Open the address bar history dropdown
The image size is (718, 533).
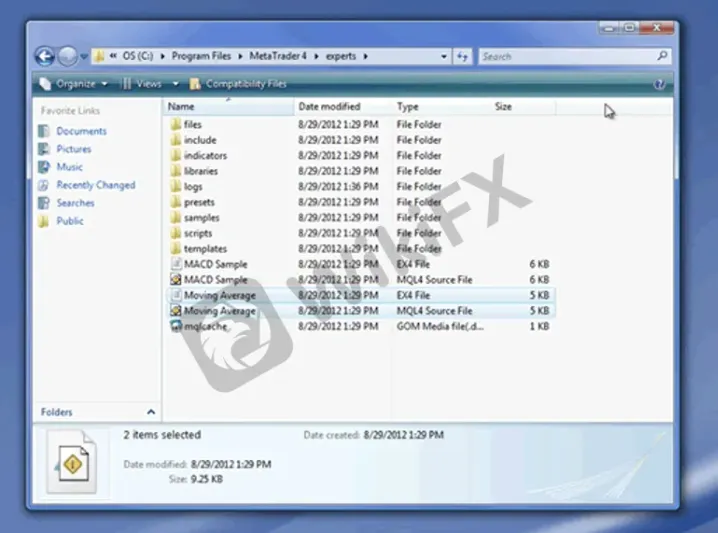444,57
